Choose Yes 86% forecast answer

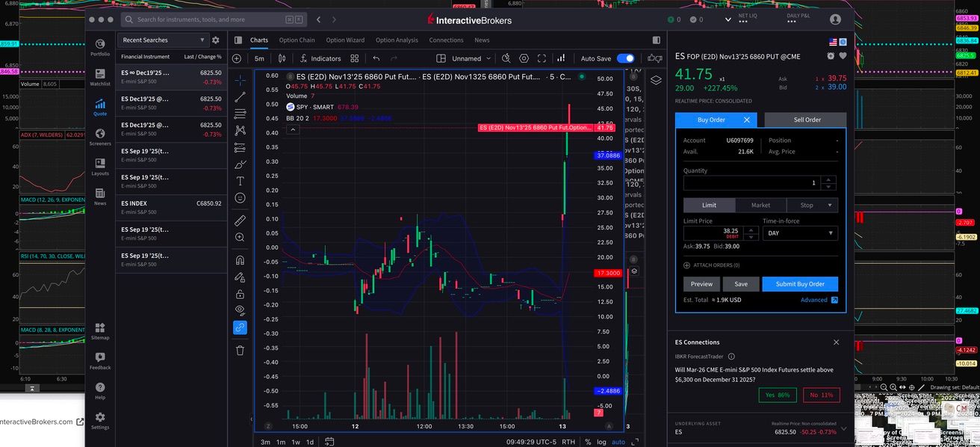click(777, 395)
